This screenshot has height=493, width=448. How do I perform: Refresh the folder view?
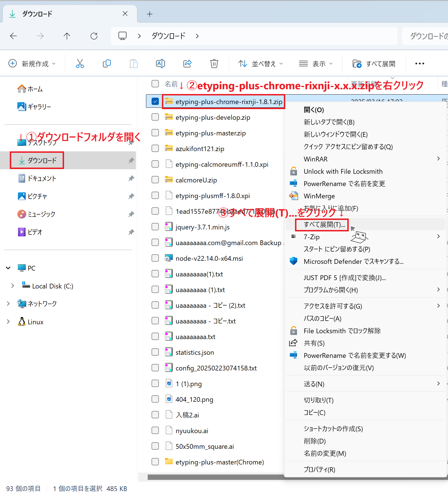click(x=94, y=36)
